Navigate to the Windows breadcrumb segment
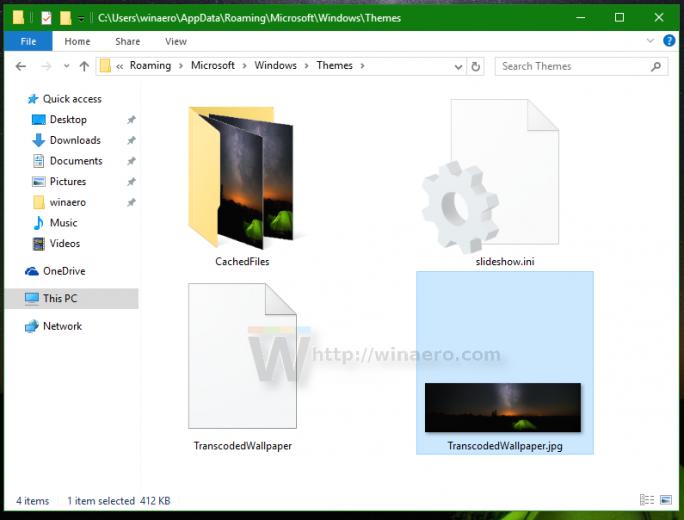 coord(275,65)
